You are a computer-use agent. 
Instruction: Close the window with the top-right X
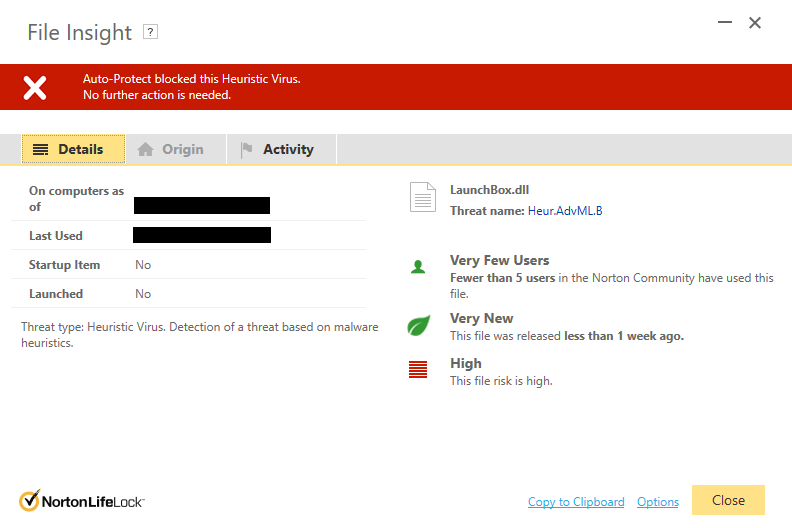[x=755, y=23]
